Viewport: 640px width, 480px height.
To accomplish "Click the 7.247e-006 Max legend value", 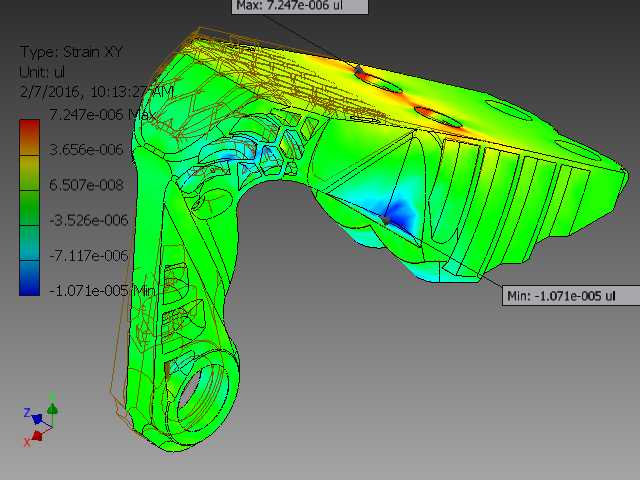I will [x=102, y=115].
